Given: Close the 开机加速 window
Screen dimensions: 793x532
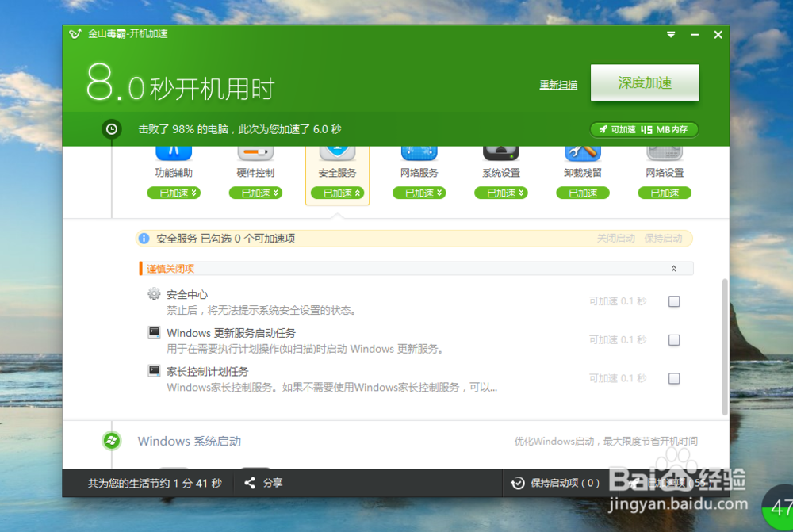Looking at the screenshot, I should coord(718,34).
